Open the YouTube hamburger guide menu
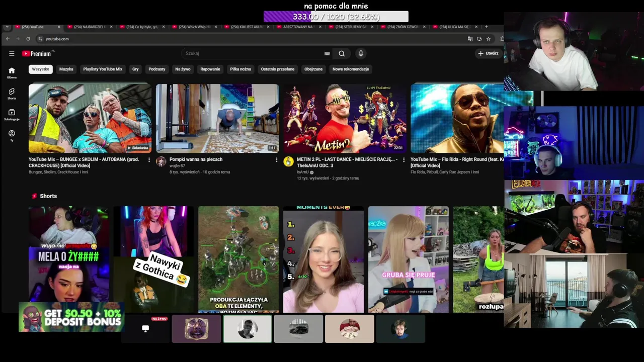 12,53
